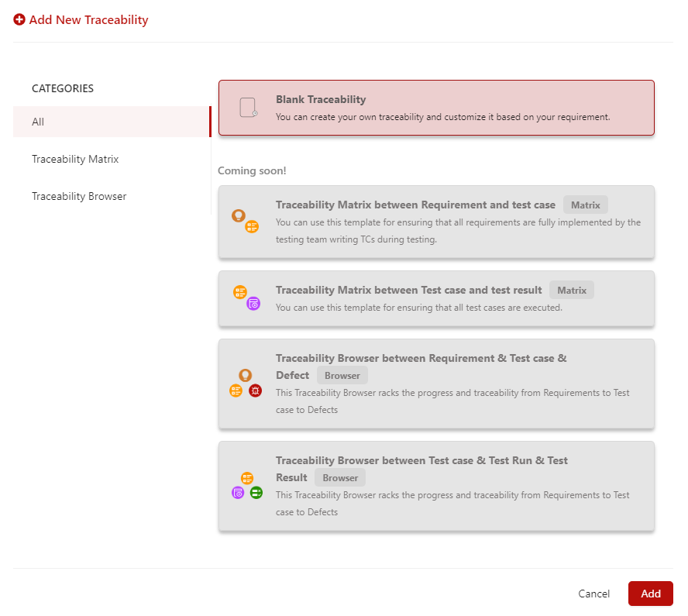Pick Traceability Browser between Requirement, Test case & Defect
The width and height of the screenshot is (688, 616).
436,384
